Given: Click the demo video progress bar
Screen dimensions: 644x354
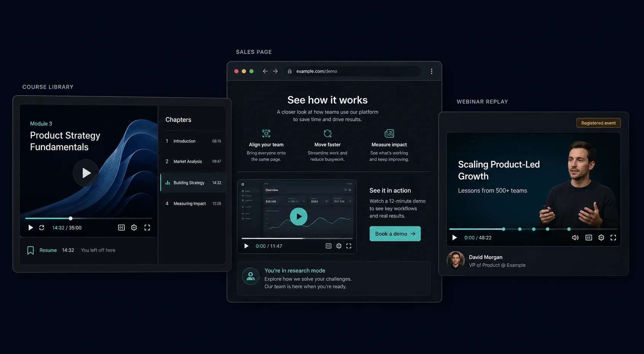Looking at the screenshot, I should tap(297, 238).
